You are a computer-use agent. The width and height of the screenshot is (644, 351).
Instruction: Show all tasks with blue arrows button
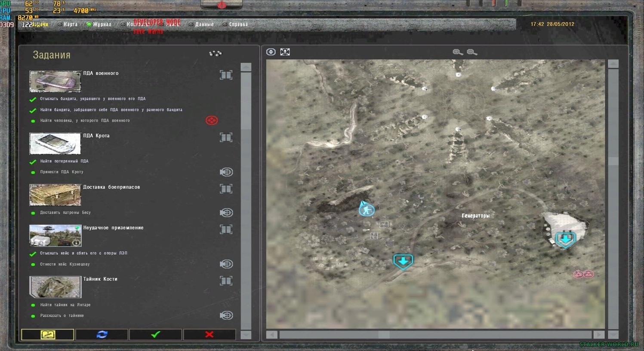pyautogui.click(x=102, y=334)
